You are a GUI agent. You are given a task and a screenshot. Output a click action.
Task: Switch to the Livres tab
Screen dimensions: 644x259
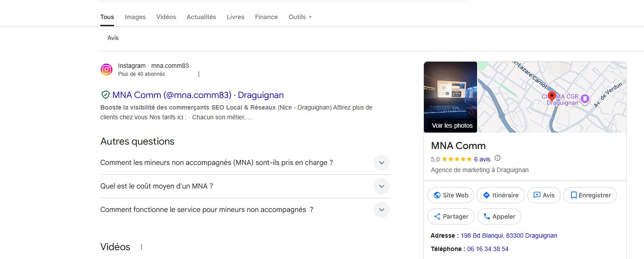[x=236, y=17]
